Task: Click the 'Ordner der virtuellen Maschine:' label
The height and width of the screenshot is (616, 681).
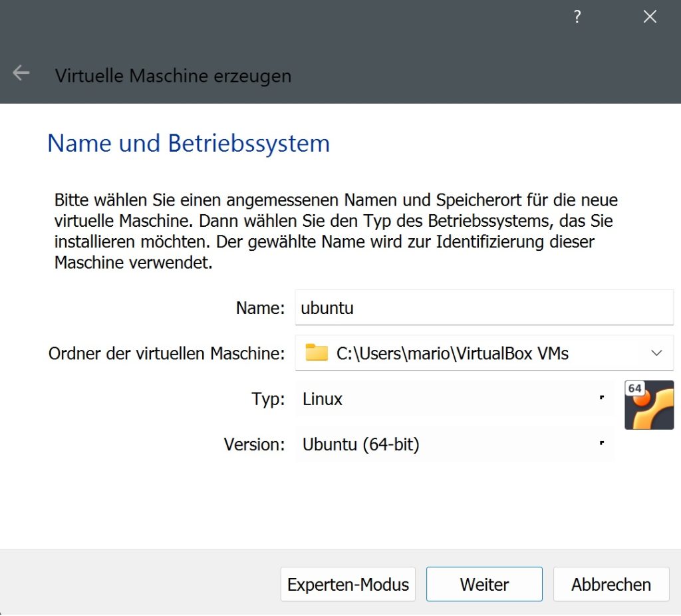Action: (x=166, y=354)
